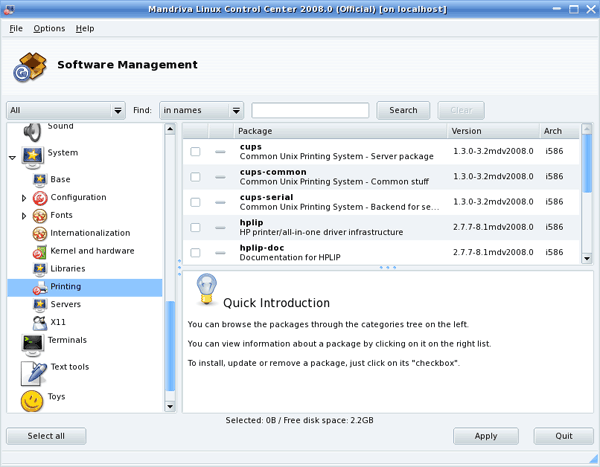
Task: Tick the checkbox for hplip-doc package
Action: tap(195, 253)
